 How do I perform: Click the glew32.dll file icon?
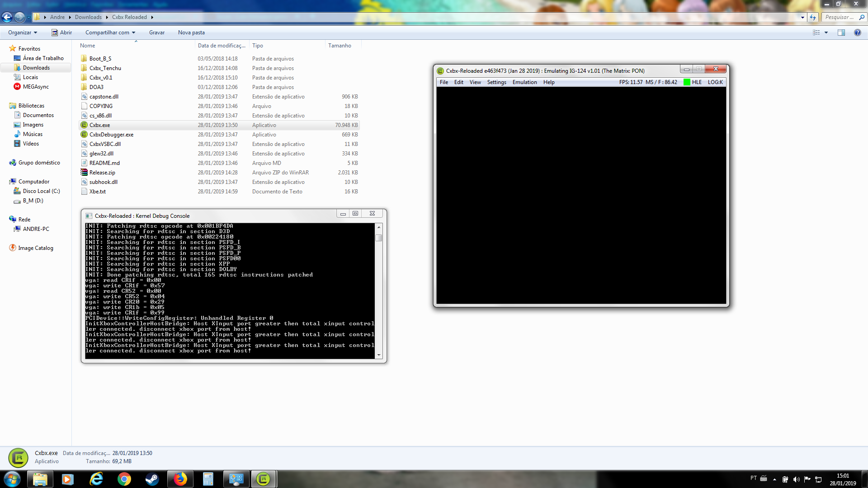[x=84, y=154]
